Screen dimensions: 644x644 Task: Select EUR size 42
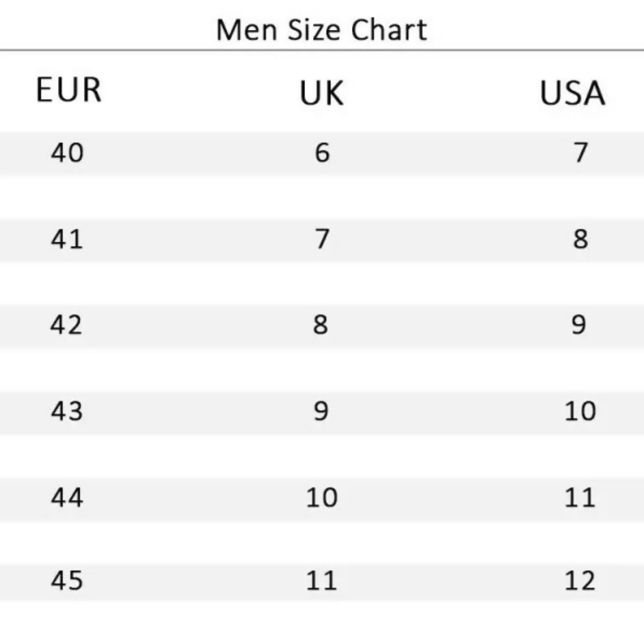click(66, 325)
